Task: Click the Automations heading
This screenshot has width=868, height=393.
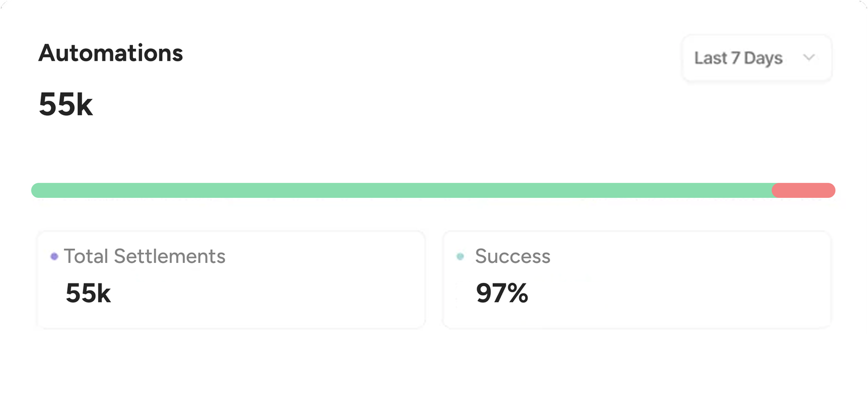Action: point(111,53)
